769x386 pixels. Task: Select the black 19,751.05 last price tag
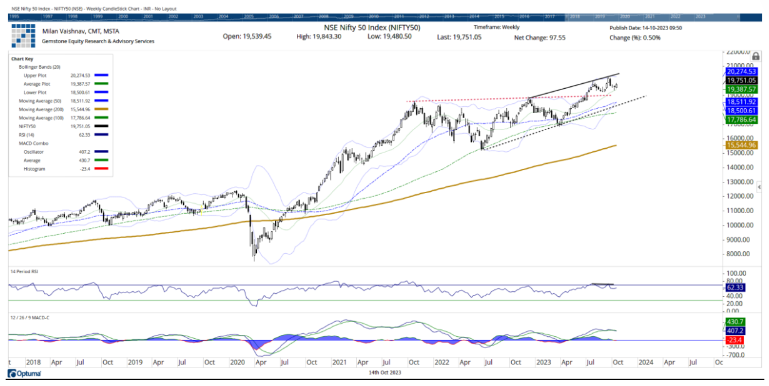click(x=742, y=80)
